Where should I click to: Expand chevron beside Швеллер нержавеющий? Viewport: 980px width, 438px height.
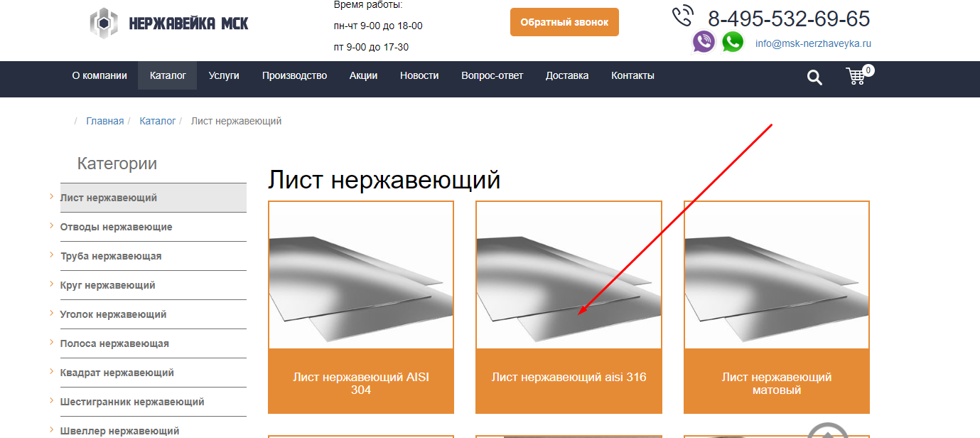point(52,429)
